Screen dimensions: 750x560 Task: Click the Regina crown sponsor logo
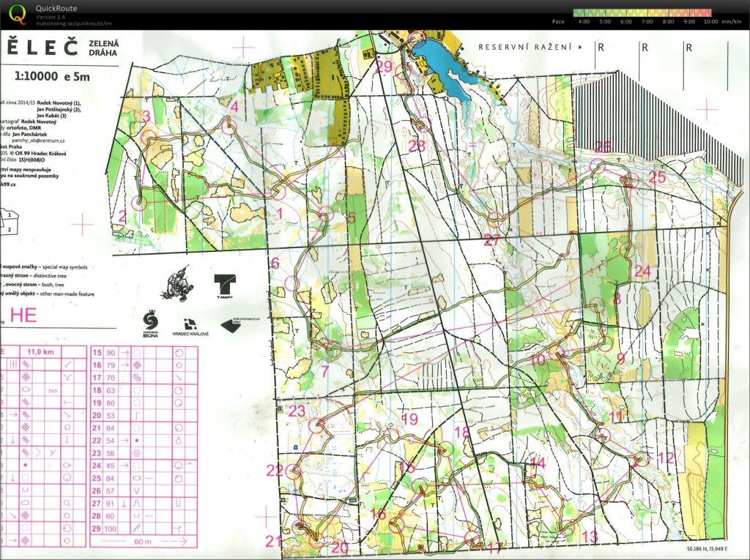(149, 323)
